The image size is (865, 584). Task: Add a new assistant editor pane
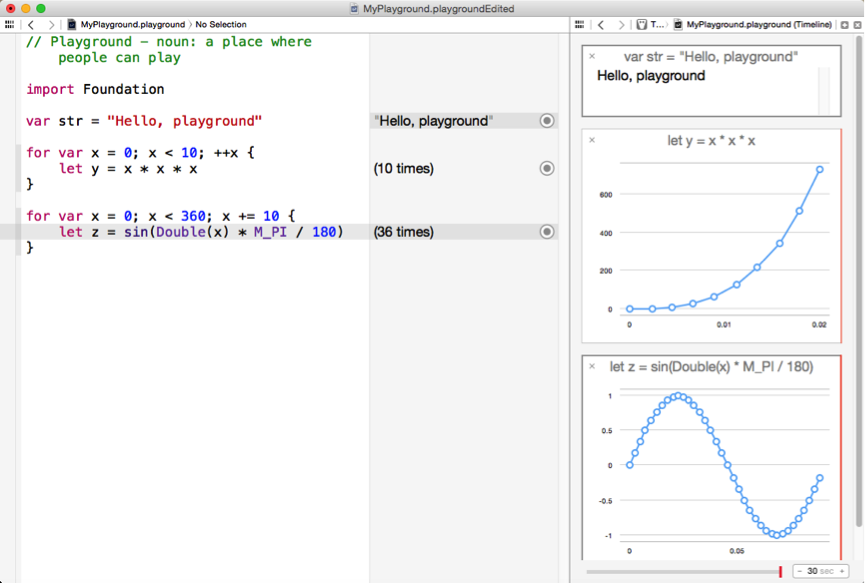(x=845, y=25)
